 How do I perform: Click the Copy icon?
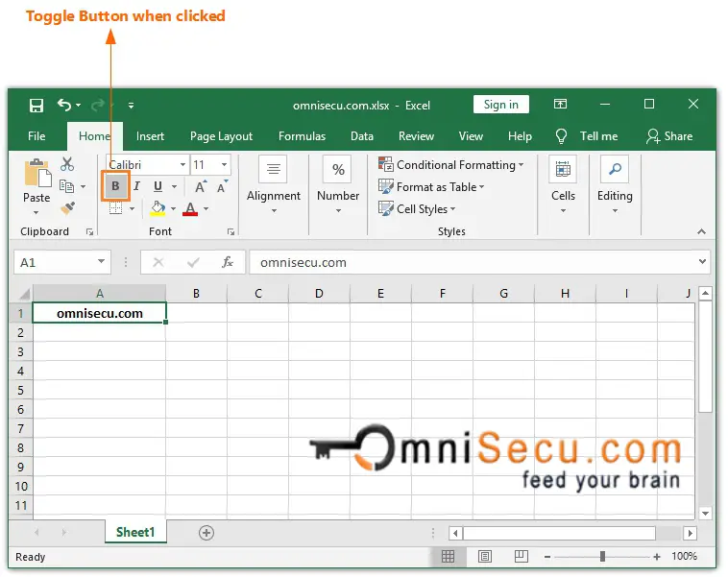[67, 186]
